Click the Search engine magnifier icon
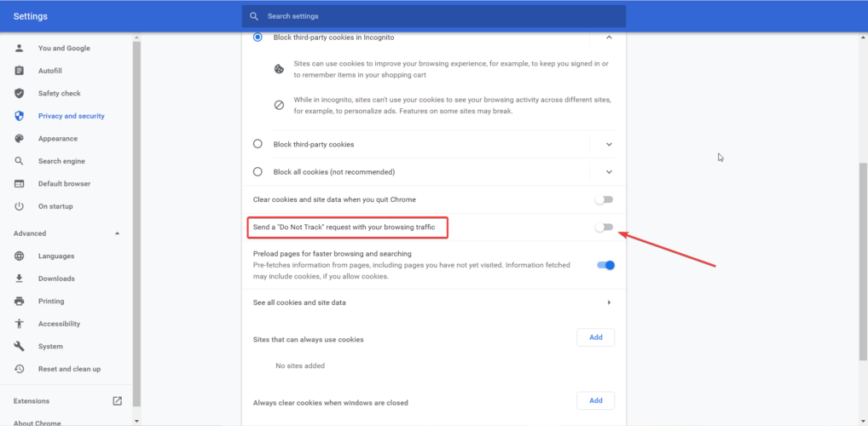 coord(20,161)
